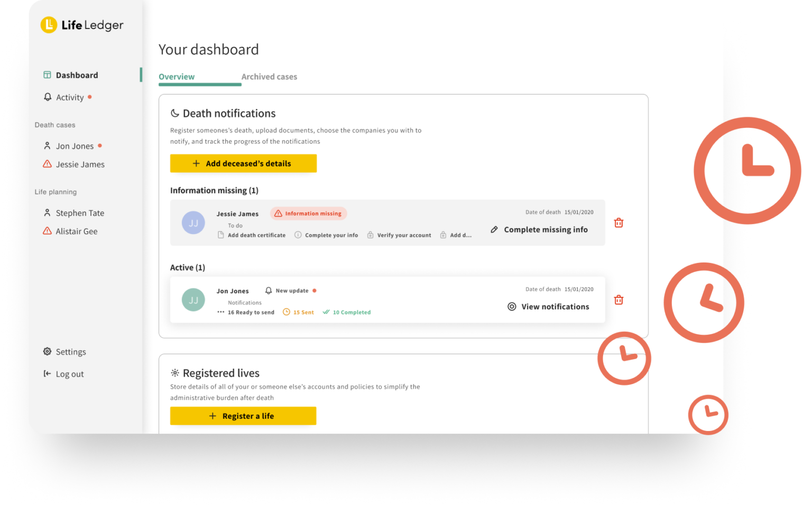
Task: Expand the truncated Add d... to-do item
Action: tap(456, 235)
